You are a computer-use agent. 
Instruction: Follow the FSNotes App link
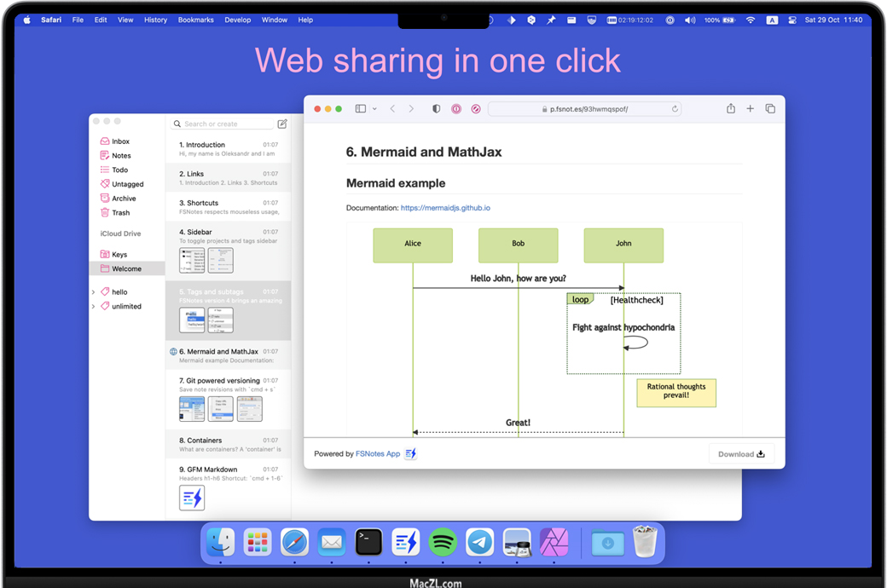pyautogui.click(x=378, y=454)
